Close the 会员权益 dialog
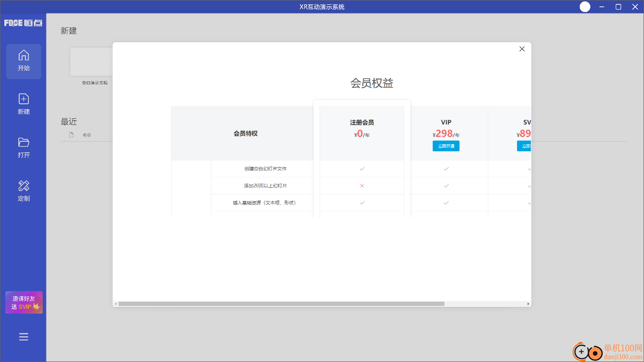 point(522,49)
